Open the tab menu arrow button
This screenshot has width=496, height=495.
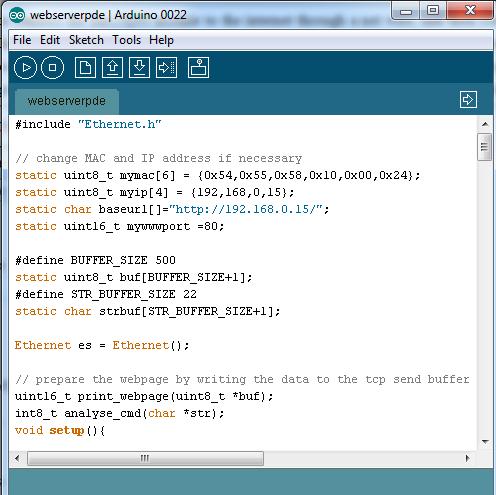468,99
